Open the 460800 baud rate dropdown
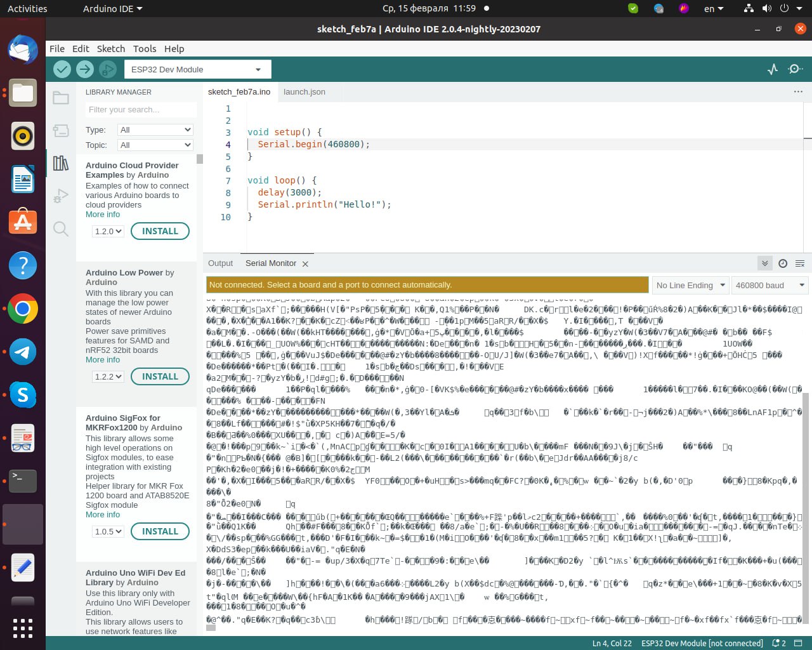The image size is (812, 650). pos(769,286)
